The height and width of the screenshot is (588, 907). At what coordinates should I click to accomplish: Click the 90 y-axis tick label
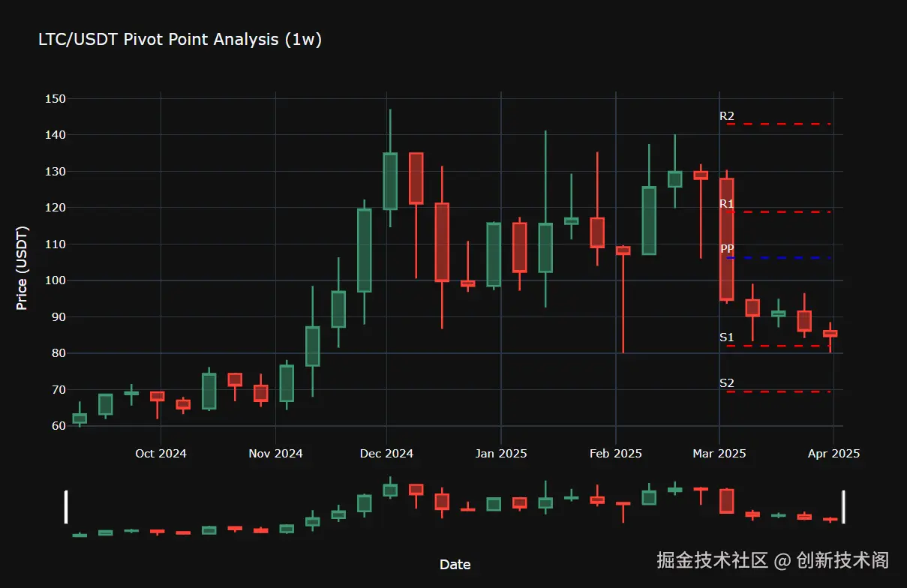(59, 317)
